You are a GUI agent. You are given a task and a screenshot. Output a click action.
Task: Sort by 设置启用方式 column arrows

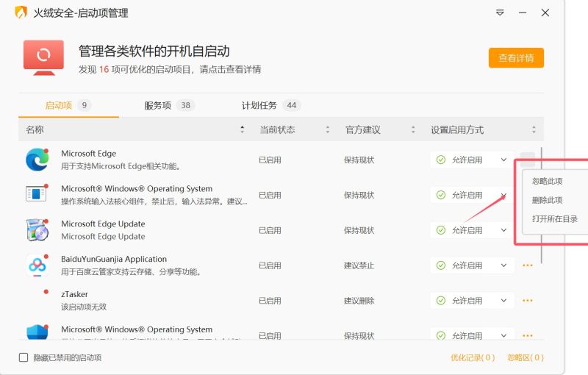[534, 129]
